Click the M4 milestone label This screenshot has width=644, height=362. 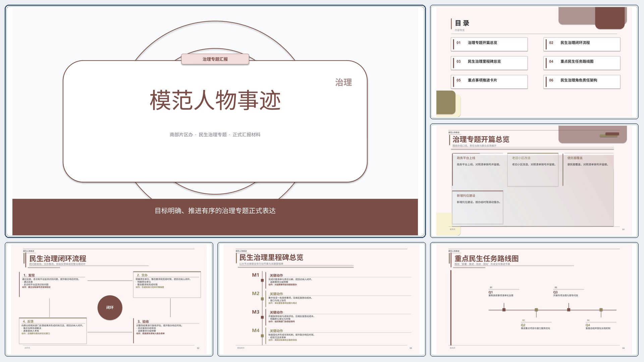pyautogui.click(x=256, y=330)
